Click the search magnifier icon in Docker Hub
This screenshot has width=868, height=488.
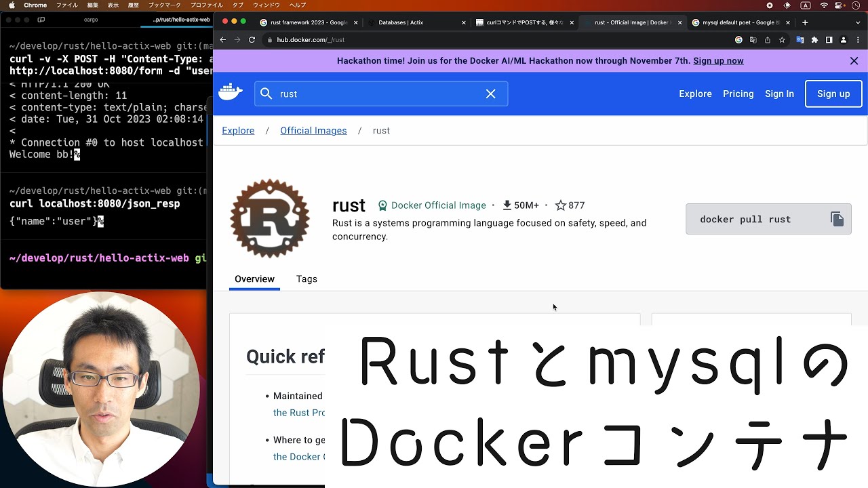click(266, 94)
